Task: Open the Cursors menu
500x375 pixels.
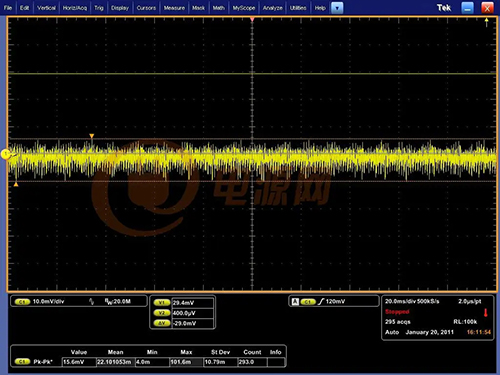Action: coord(146,8)
